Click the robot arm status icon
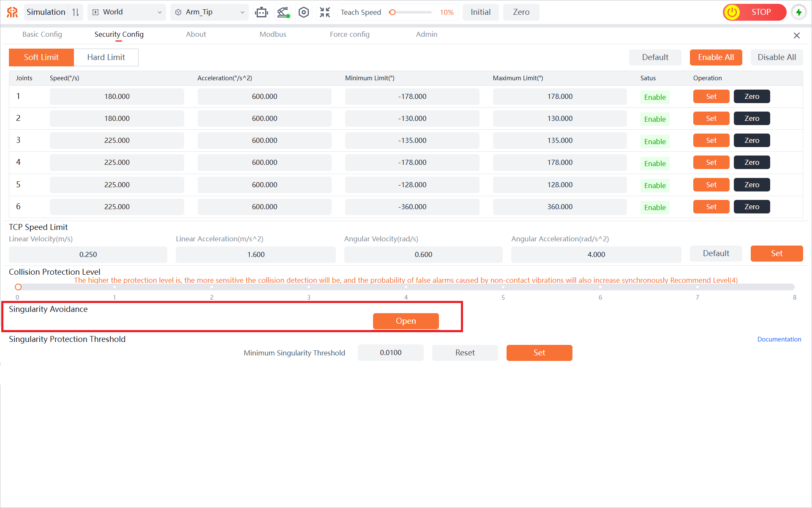This screenshot has height=508, width=812. (283, 12)
